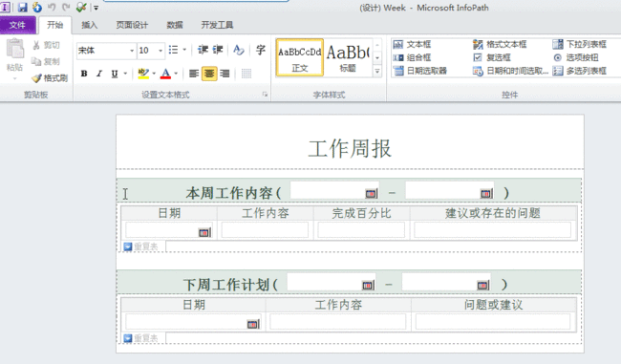This screenshot has height=364, width=621.
Task: Open the InfoPath application icon menu
Action: click(x=6, y=7)
